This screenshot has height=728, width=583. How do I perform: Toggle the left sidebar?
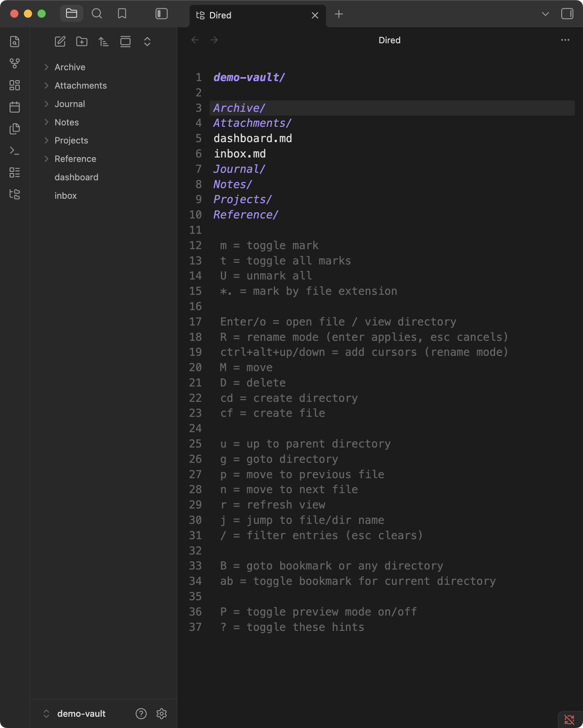tap(162, 14)
